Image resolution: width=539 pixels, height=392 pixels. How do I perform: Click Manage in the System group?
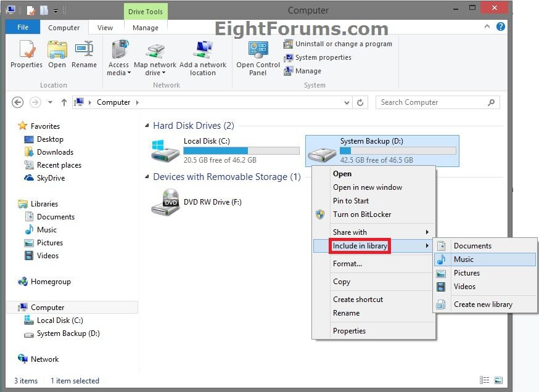coord(303,71)
